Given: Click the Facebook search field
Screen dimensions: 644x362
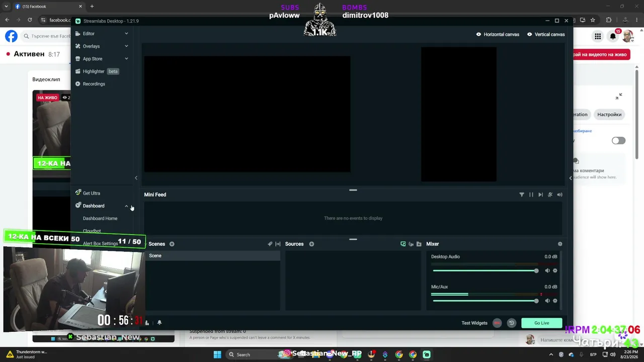Looking at the screenshot, I should tap(46, 36).
